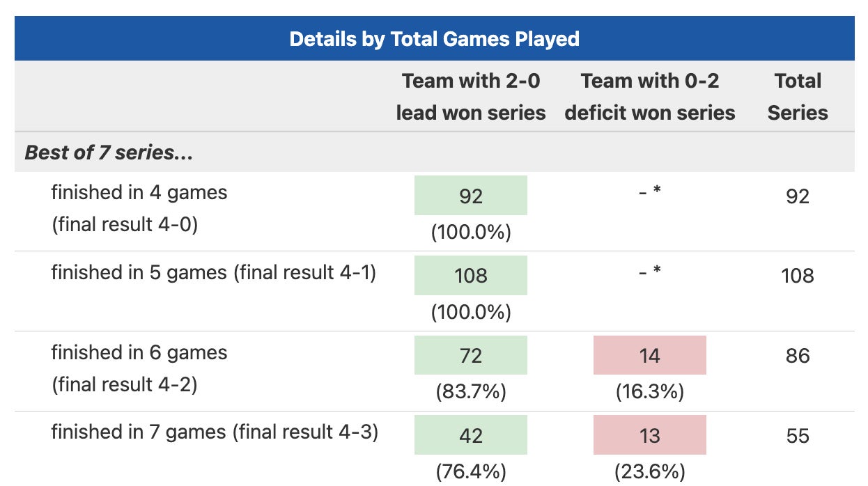Image resolution: width=868 pixels, height=486 pixels.
Task: Click the "Details by Total Games Played" title bar
Action: point(434,39)
